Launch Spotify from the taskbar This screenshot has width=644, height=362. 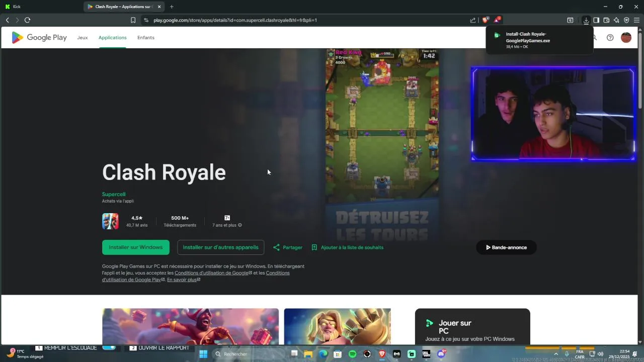[352, 354]
